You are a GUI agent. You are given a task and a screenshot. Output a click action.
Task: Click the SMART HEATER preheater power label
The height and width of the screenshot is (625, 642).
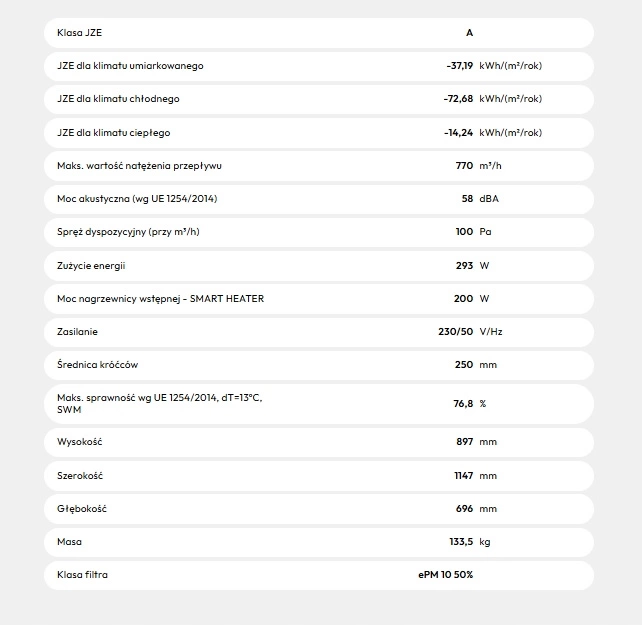pyautogui.click(x=161, y=298)
